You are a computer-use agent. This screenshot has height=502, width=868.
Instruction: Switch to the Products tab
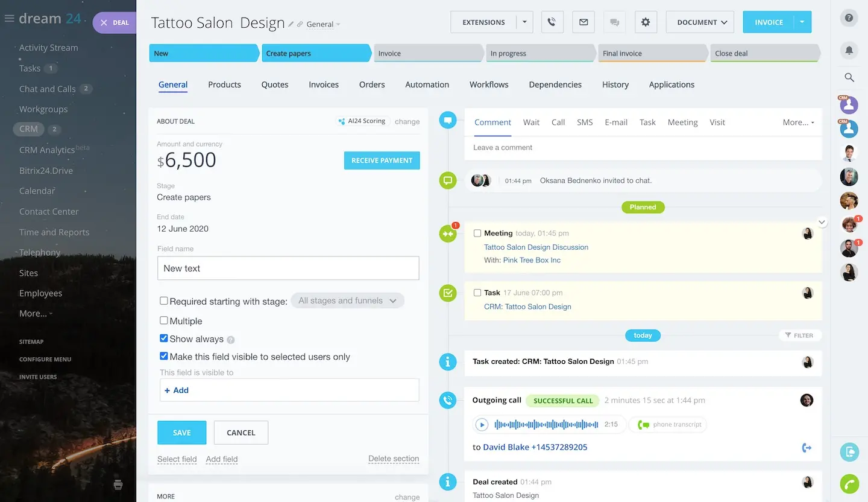tap(224, 84)
